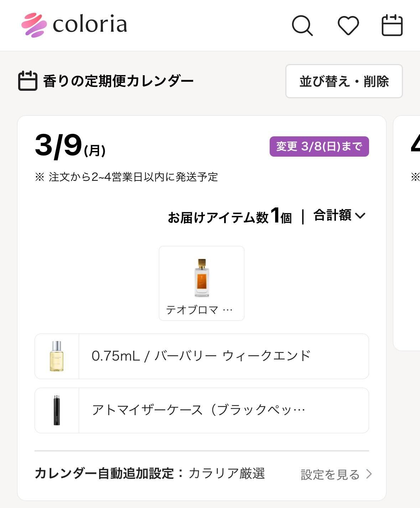This screenshot has height=508, width=420.
Task: Tap orange テオブロマ perfume bottle image
Action: [x=202, y=278]
